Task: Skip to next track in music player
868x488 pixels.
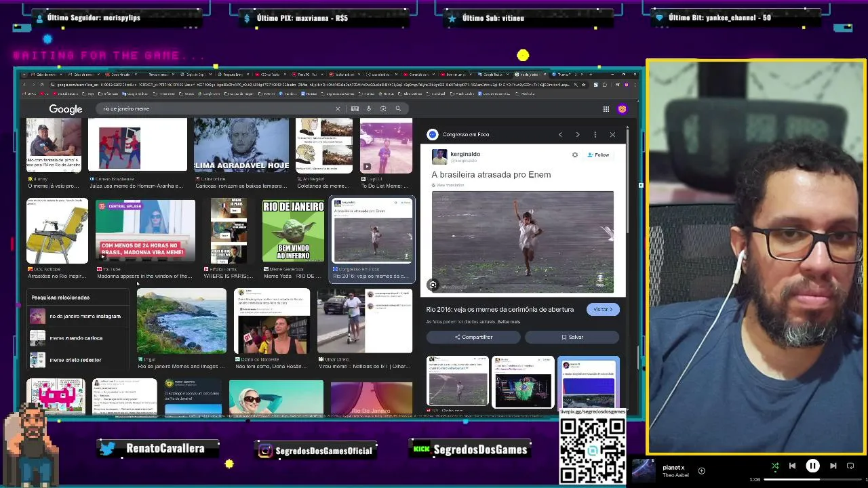Action: click(x=833, y=466)
